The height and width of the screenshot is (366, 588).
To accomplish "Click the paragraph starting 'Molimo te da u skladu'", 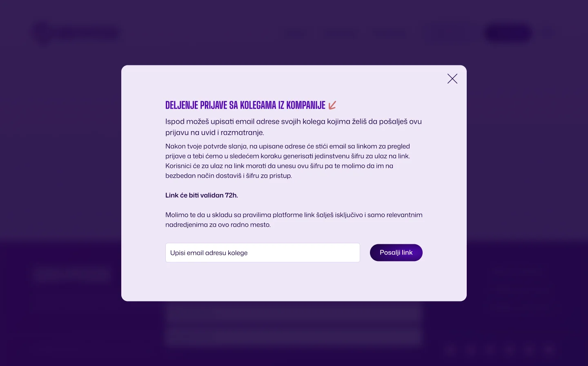I will 294,220.
